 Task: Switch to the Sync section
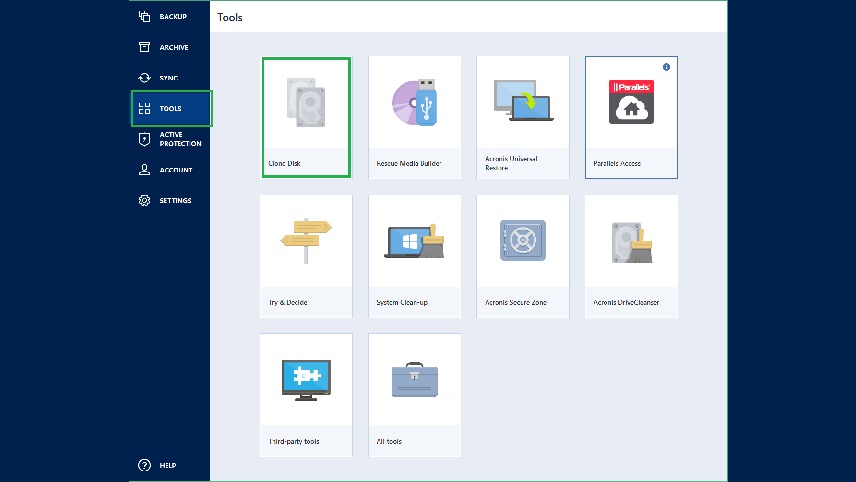(170, 78)
